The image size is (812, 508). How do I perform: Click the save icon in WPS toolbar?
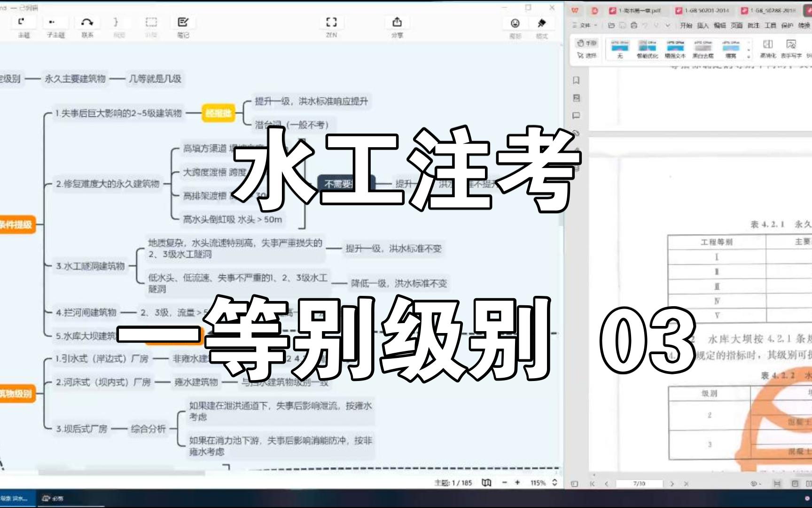pyautogui.click(x=622, y=25)
